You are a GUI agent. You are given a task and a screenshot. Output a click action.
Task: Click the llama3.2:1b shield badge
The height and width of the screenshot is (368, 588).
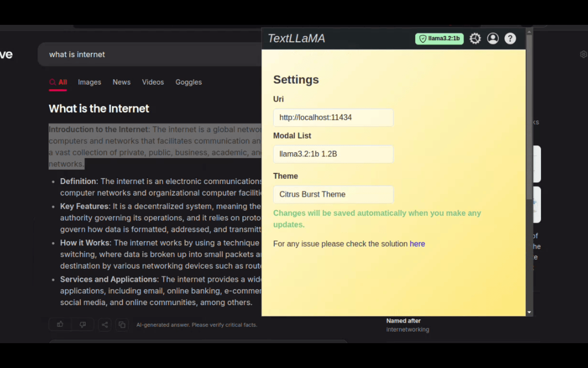(x=439, y=38)
